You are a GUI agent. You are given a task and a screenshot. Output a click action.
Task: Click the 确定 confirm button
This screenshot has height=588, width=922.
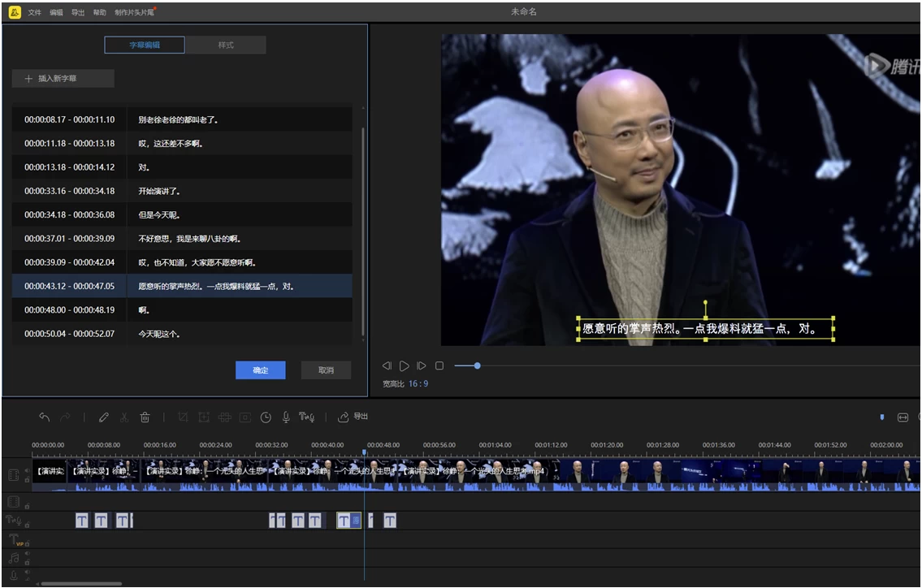pos(260,370)
